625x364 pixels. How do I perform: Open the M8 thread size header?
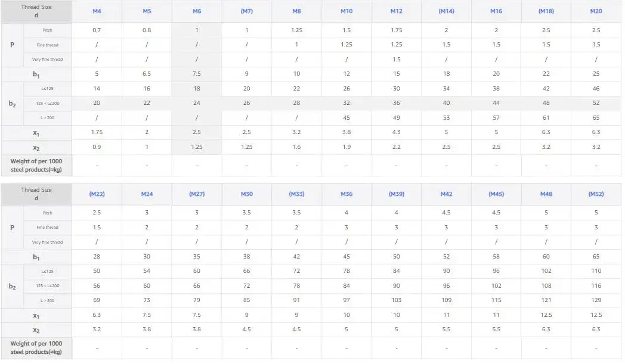click(x=296, y=11)
